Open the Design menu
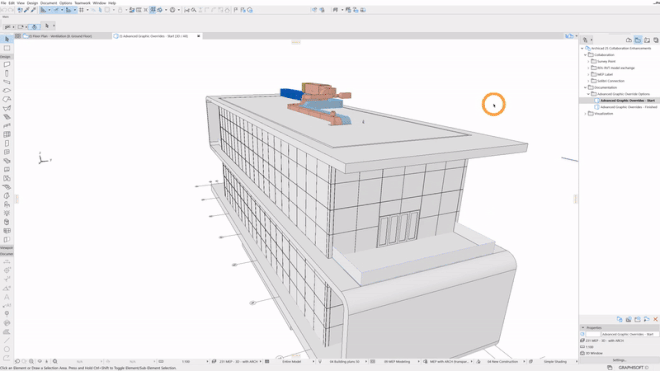 (32, 3)
